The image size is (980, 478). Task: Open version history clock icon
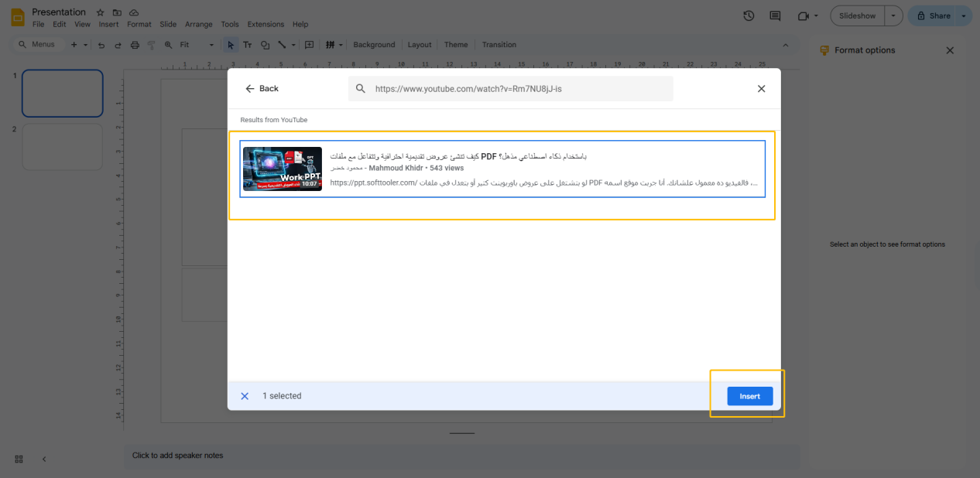coord(749,16)
